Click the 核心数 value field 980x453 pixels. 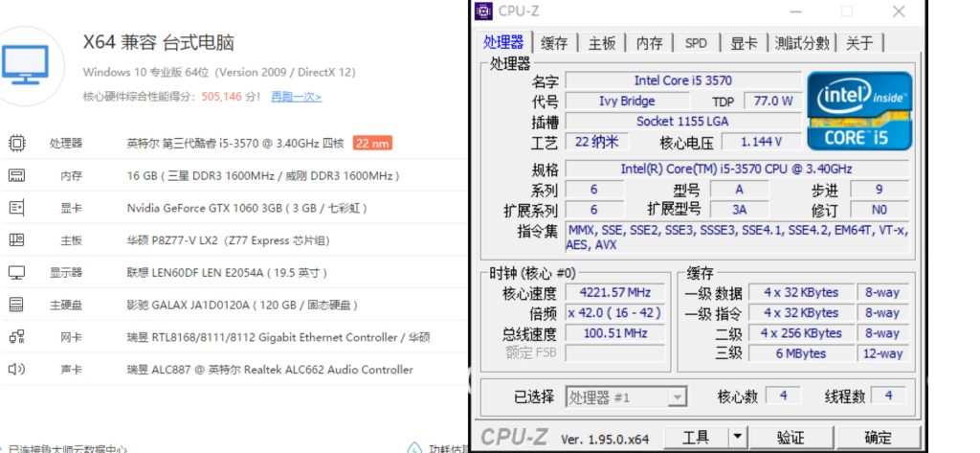[784, 396]
